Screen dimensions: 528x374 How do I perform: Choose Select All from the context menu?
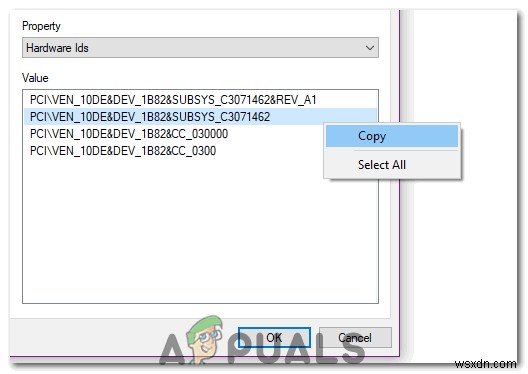click(392, 165)
